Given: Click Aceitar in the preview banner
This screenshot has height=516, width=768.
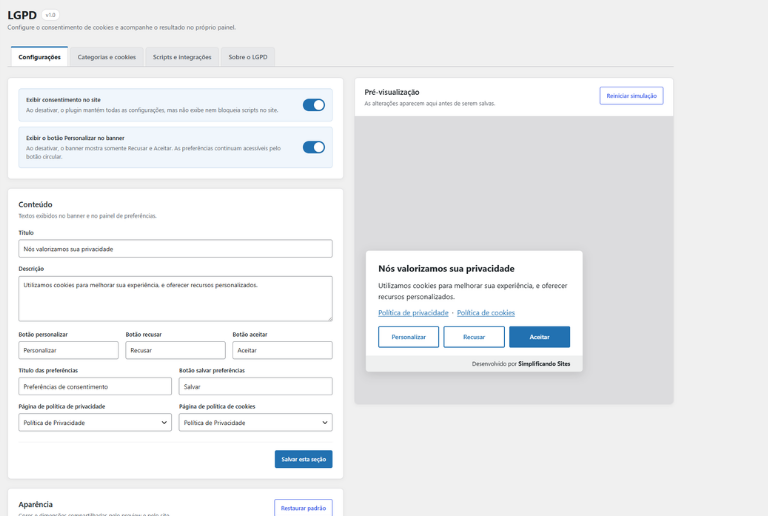Looking at the screenshot, I should click(x=539, y=337).
